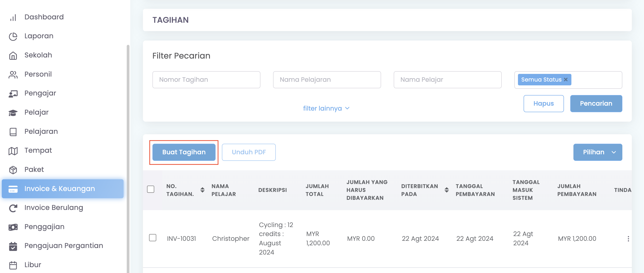Click the Invoice Berulang refresh icon
This screenshot has height=273, width=644.
13,208
